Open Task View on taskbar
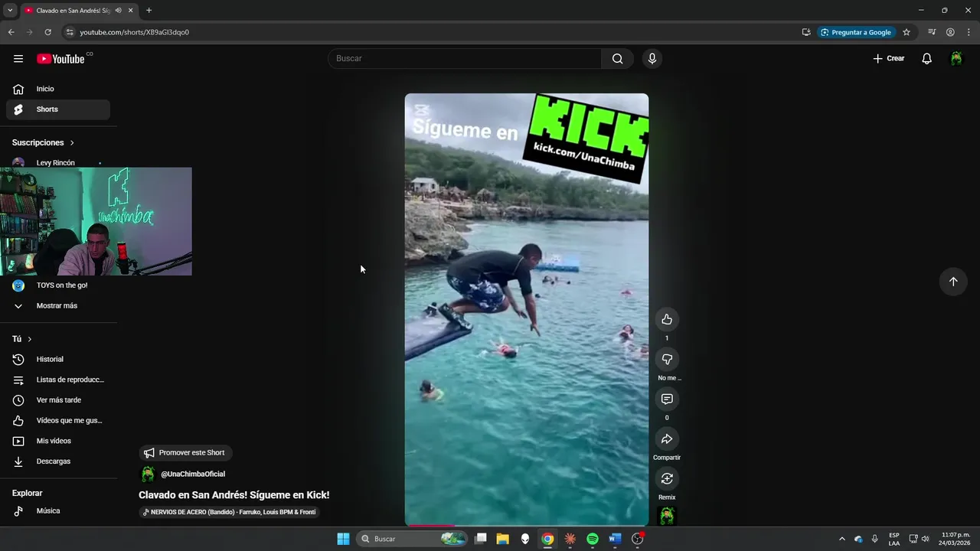This screenshot has width=980, height=551. pos(481,539)
